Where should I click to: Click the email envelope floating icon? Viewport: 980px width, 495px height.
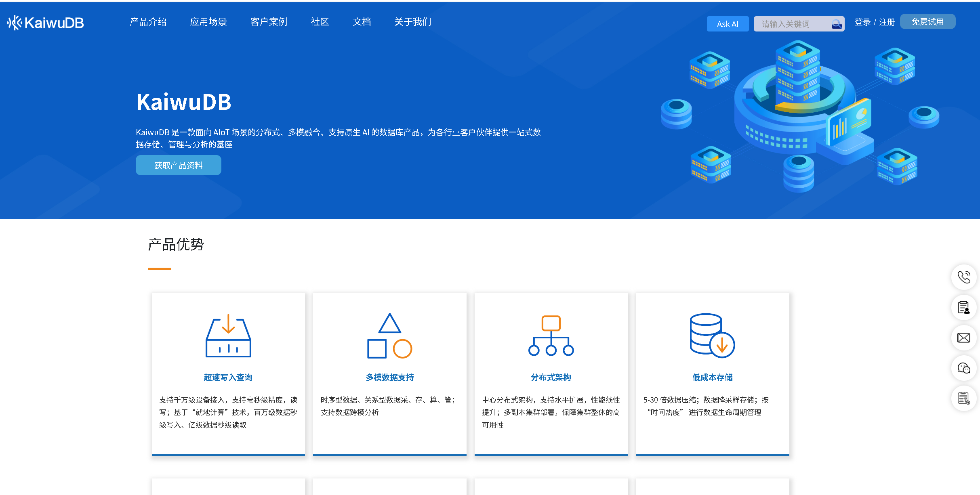[x=964, y=338]
